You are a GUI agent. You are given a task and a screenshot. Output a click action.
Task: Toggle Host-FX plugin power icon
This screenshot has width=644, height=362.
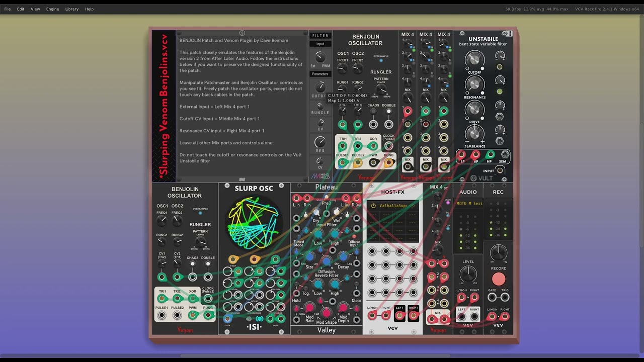(x=373, y=206)
